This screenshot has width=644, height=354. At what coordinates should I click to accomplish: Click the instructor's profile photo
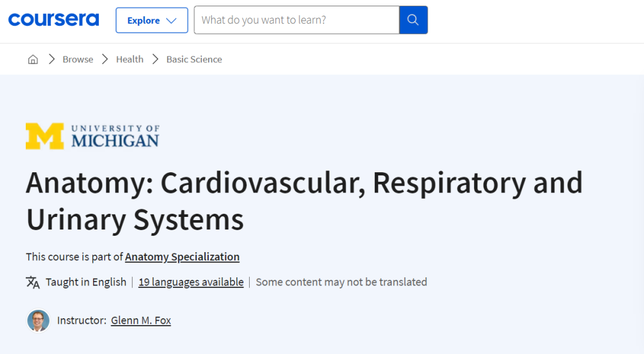[x=38, y=320]
